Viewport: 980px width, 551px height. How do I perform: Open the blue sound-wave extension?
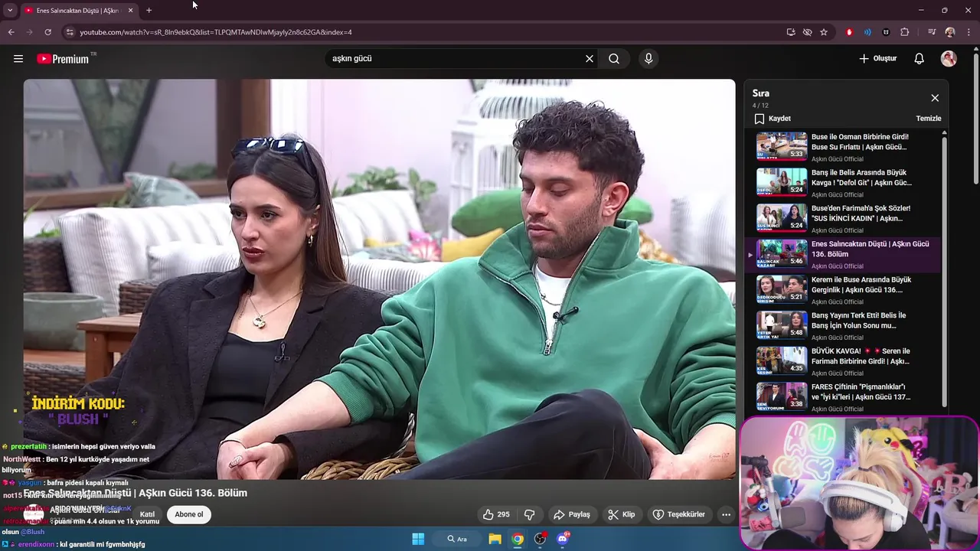(x=867, y=32)
